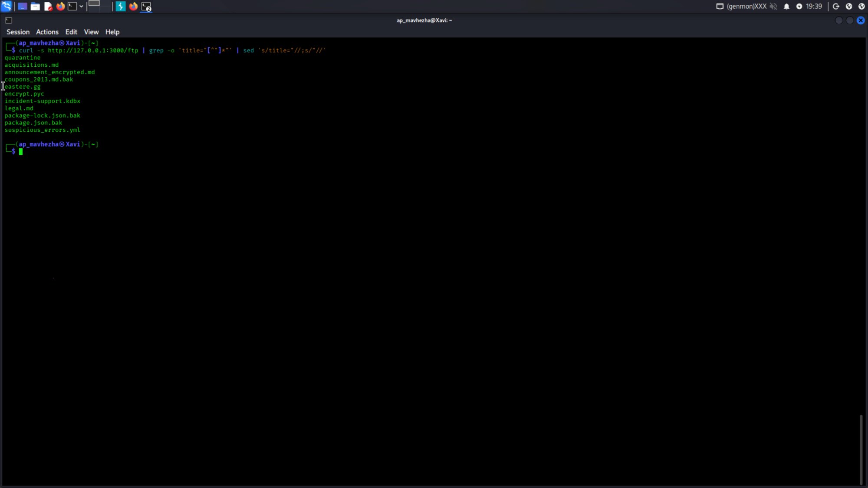Open the file manager folder launcher
Image resolution: width=868 pixels, height=488 pixels.
pos(35,7)
